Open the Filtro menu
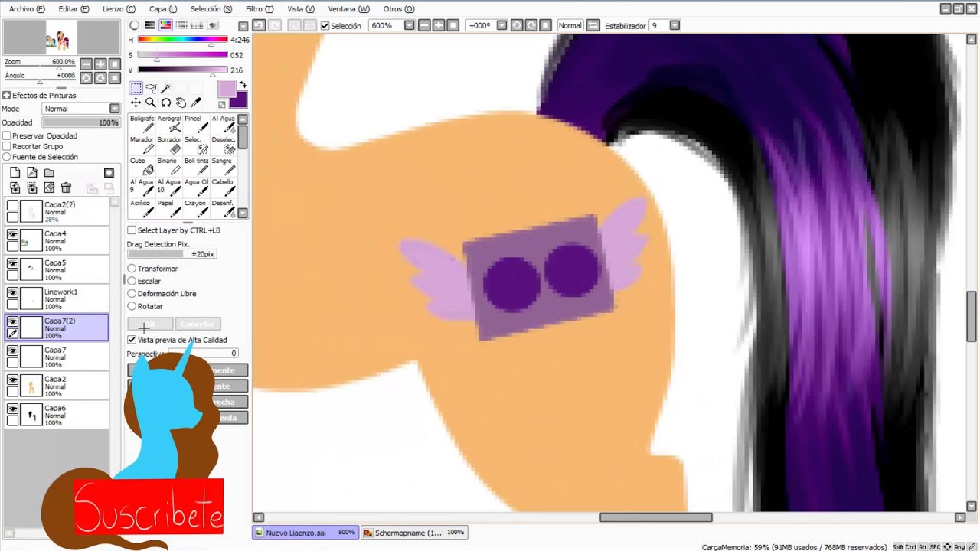980x551 pixels. [259, 8]
